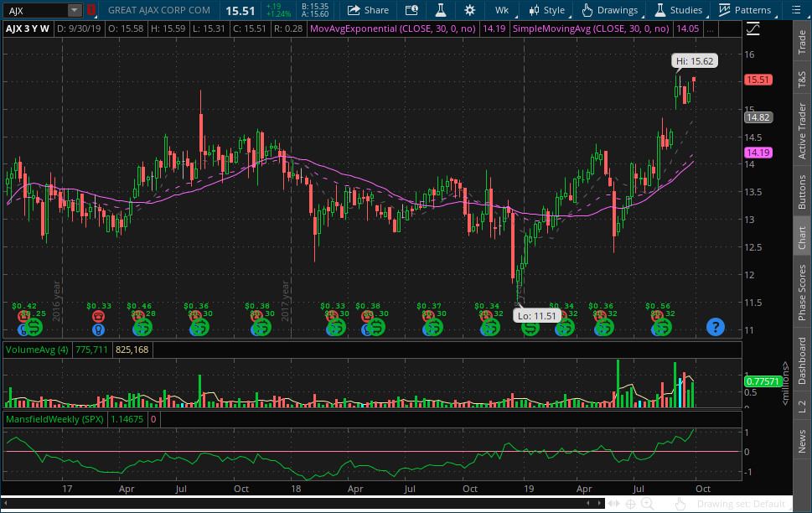The width and height of the screenshot is (812, 513).
Task: Select the Buttons sidebar tab
Action: click(x=802, y=192)
